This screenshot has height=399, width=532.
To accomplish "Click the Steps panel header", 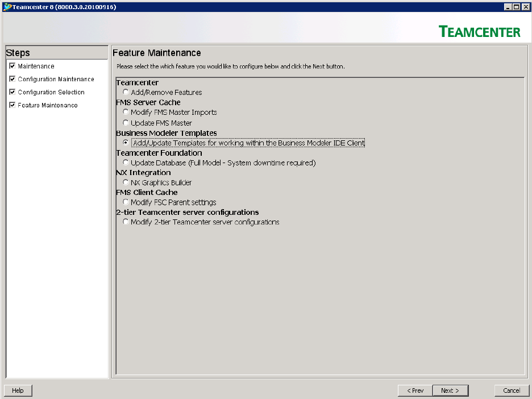I will pyautogui.click(x=57, y=53).
